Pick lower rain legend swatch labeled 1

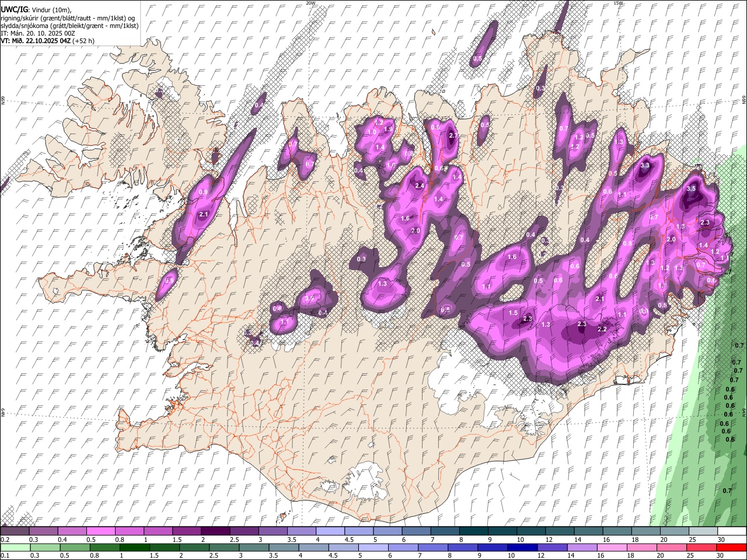point(134,547)
